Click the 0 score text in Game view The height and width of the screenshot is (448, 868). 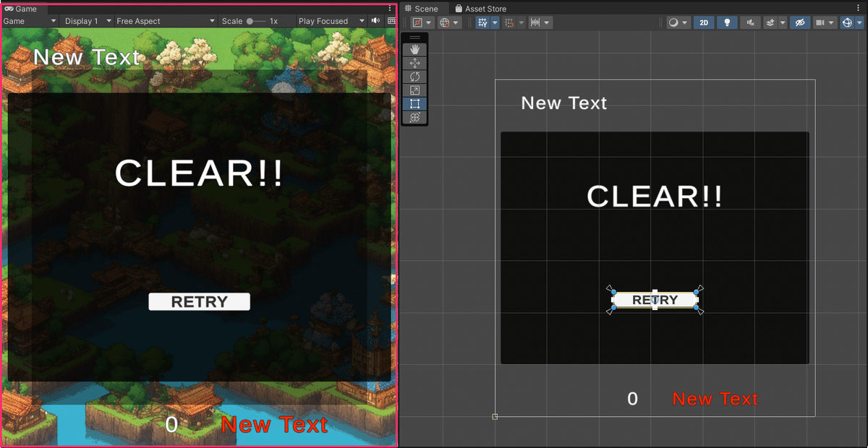coord(171,425)
